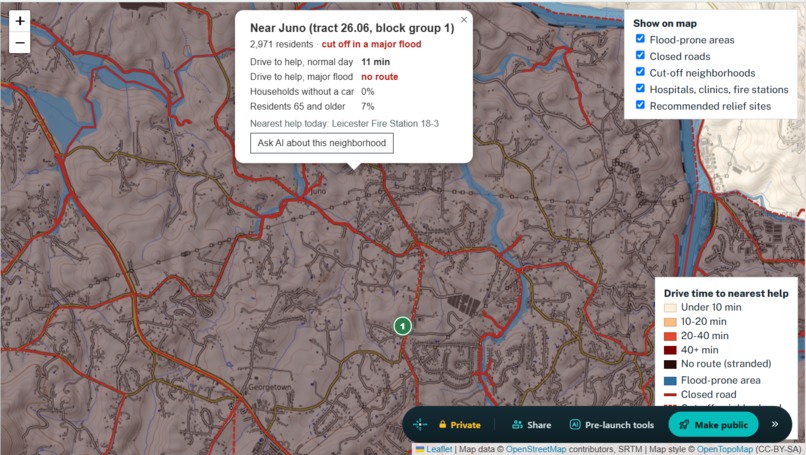Click 'Leicester Fire Station 18-3' text
Image resolution: width=806 pixels, height=455 pixels.
tap(385, 123)
